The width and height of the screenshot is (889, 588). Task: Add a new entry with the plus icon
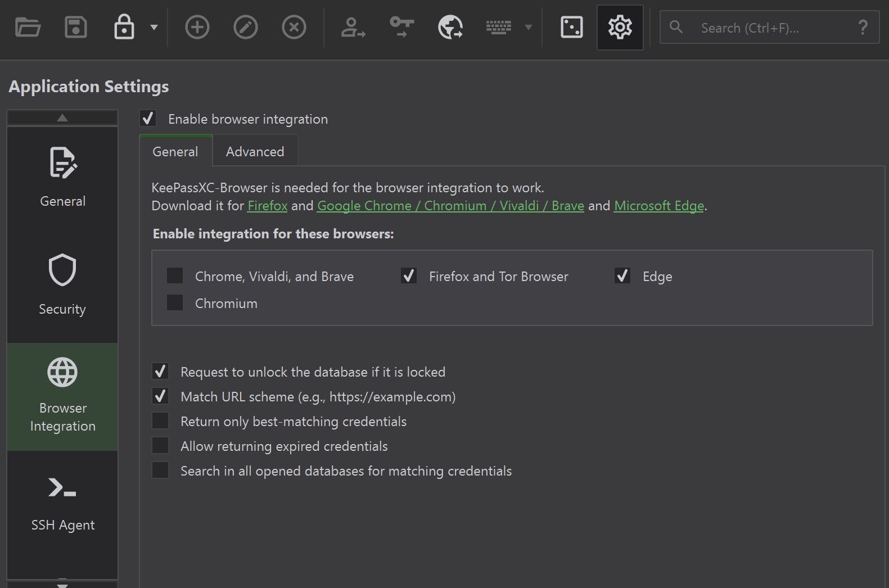(x=197, y=27)
